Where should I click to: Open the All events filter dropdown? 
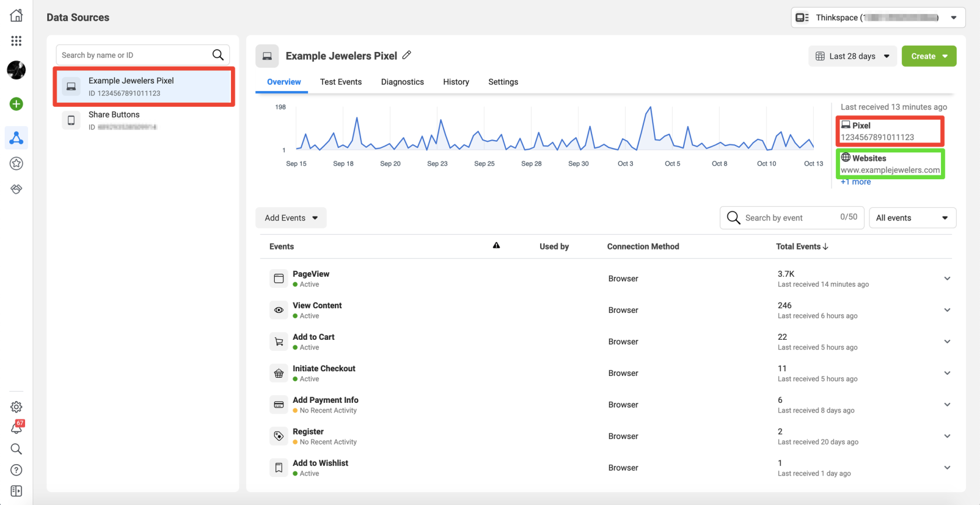tap(912, 218)
